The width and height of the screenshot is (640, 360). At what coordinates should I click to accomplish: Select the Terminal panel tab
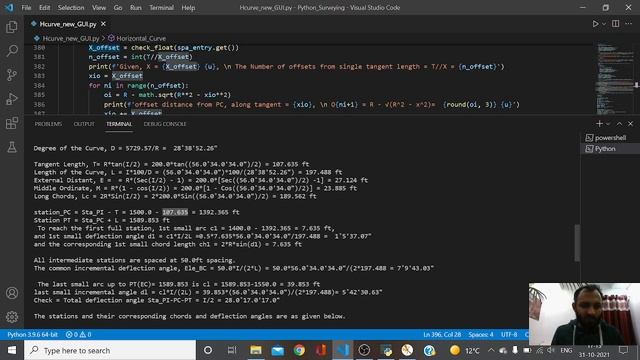pos(119,124)
